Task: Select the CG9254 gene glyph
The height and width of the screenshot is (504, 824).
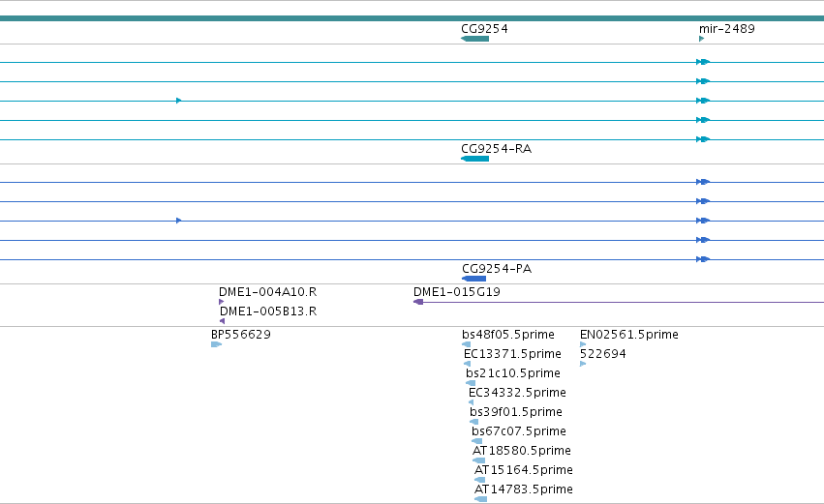Action: pos(475,39)
